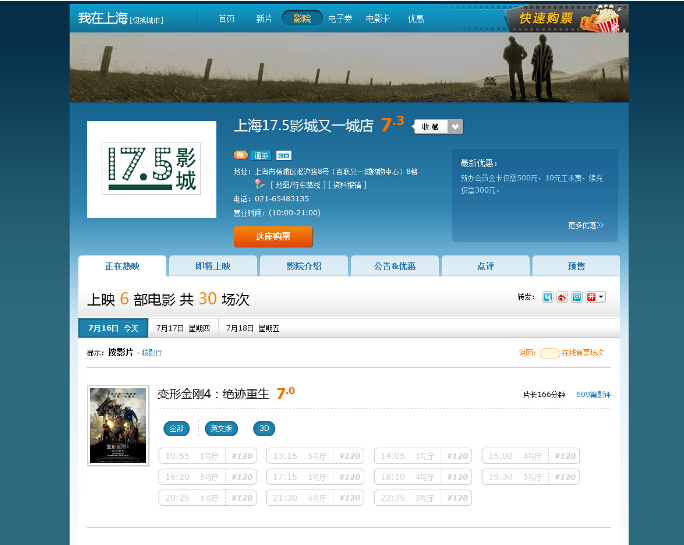
Task: Open the film reviews link beside 片长166分钟
Action: click(593, 394)
